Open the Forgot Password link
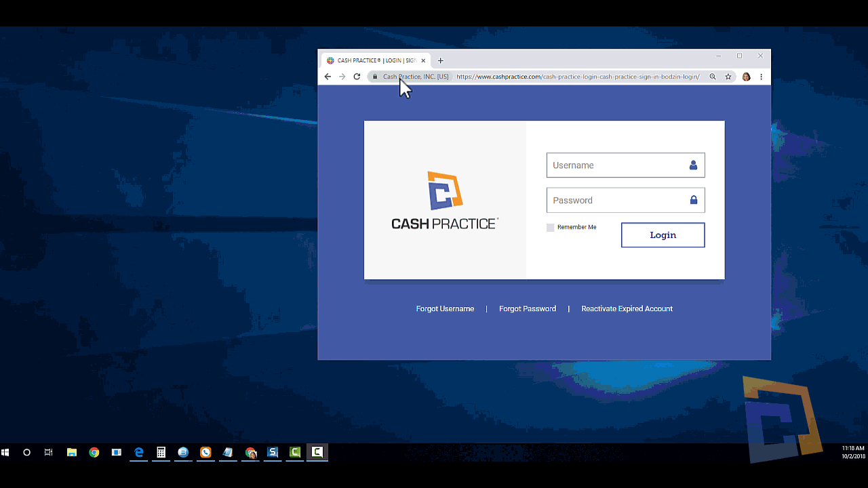868x488 pixels. [x=528, y=308]
